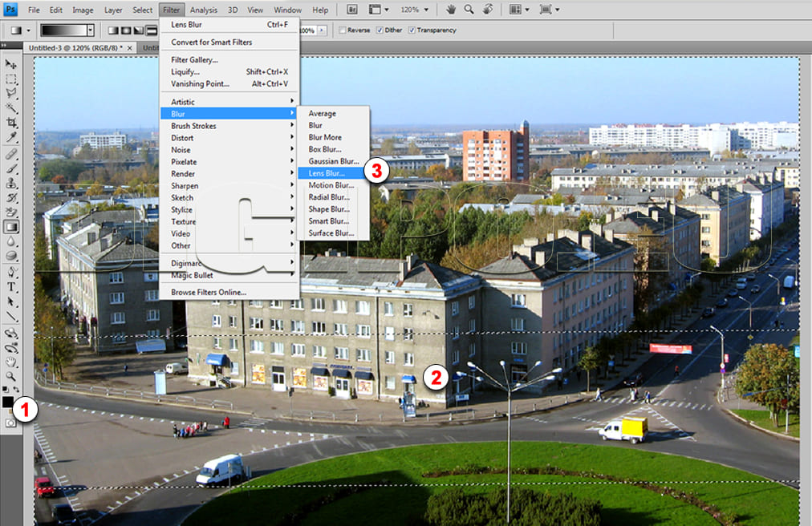
Task: Click the Rotate View tool icon
Action: 488,10
